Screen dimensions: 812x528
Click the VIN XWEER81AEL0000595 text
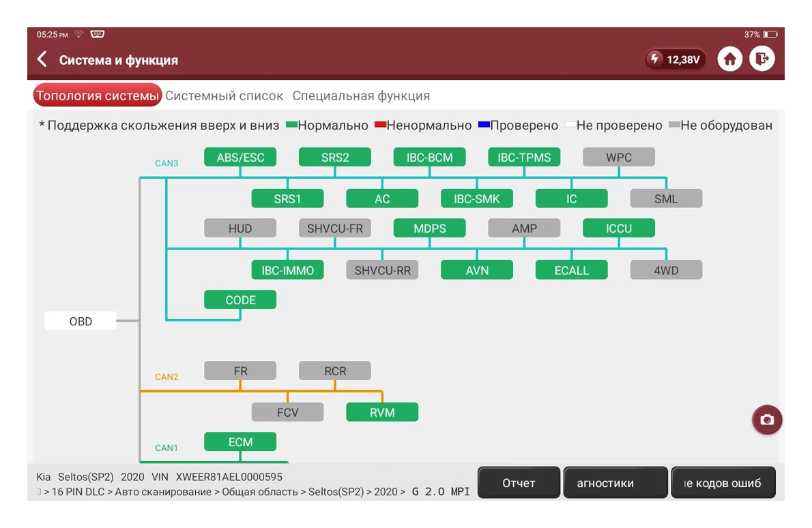217,477
